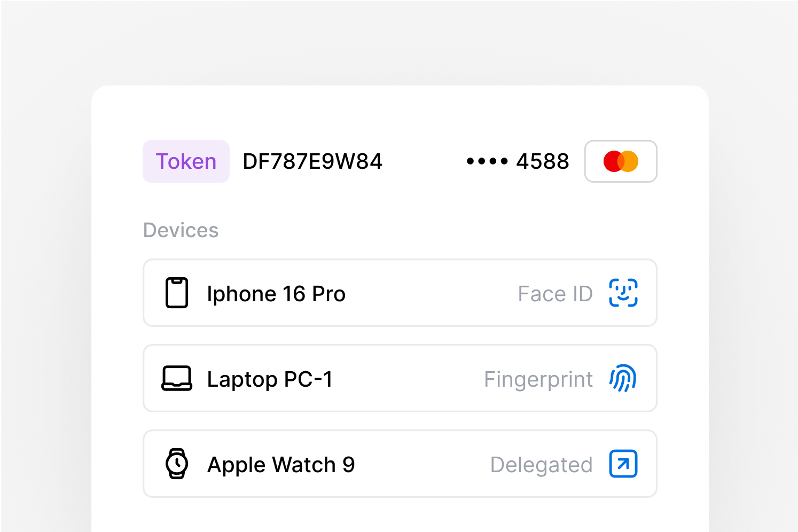
Task: Click the Mastercard card chip control
Action: pos(621,161)
